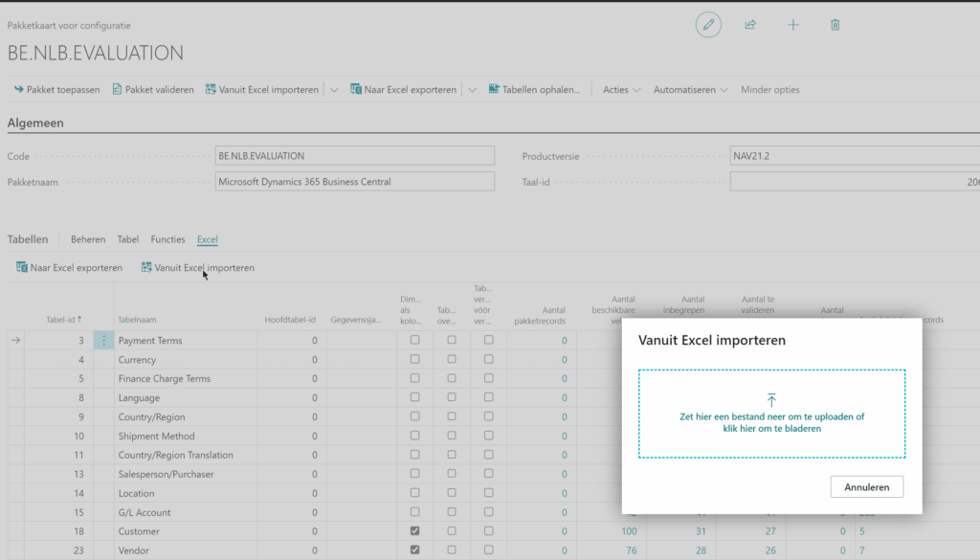Toggle the checked dimension checkbox for Customer
This screenshot has width=980, height=560.
click(x=414, y=531)
